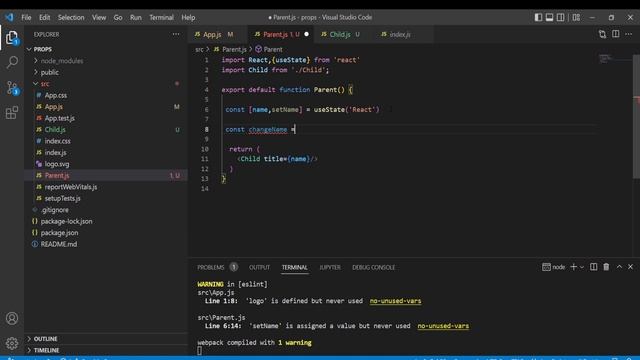Open the Manage gear icon
Image resolution: width=640 pixels, height=360 pixels.
click(12, 343)
